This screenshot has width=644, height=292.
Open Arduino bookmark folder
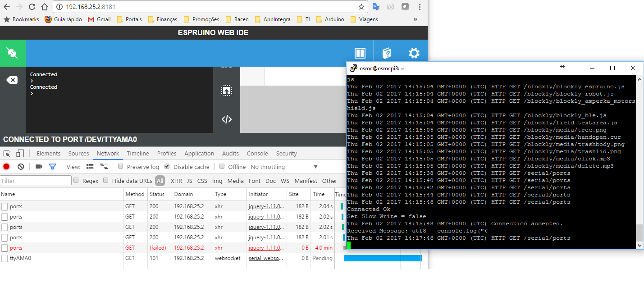point(330,19)
